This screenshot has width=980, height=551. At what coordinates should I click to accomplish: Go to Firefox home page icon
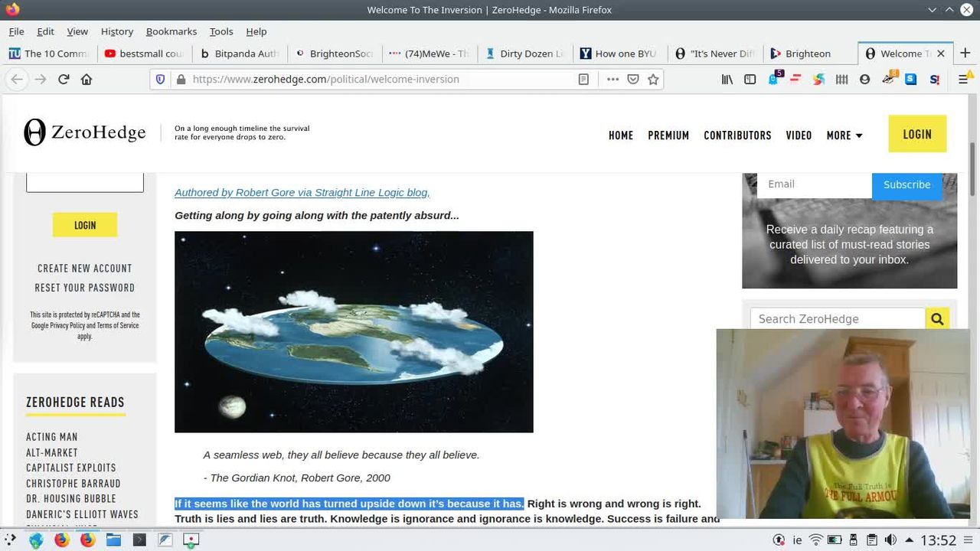[x=87, y=80]
